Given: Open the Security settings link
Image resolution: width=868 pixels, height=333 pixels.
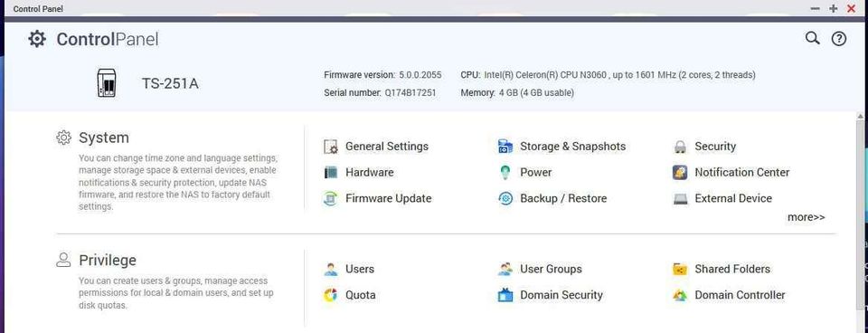Looking at the screenshot, I should point(715,147).
